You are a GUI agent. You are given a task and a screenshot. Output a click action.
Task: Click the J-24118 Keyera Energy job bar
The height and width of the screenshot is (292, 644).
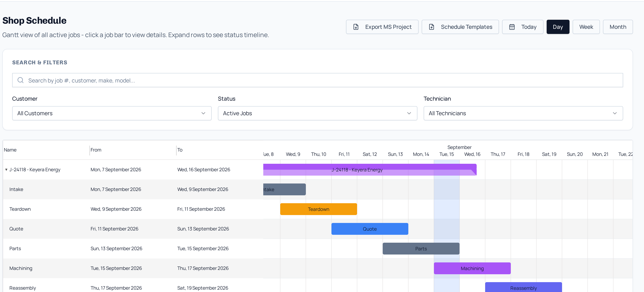pyautogui.click(x=370, y=170)
